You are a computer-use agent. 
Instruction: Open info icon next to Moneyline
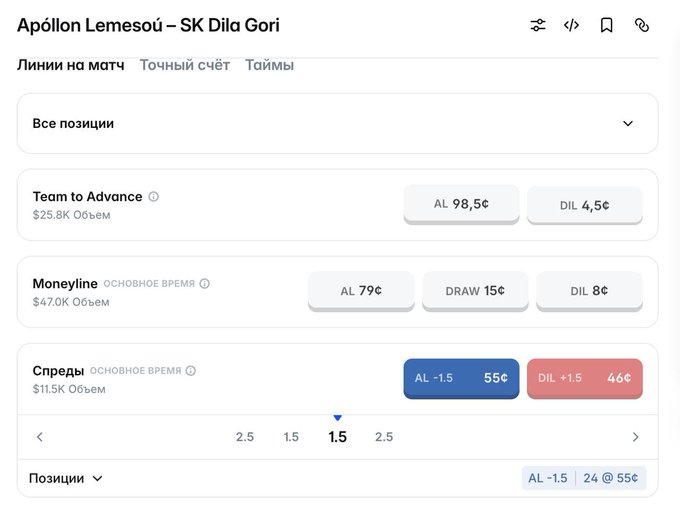coord(204,284)
